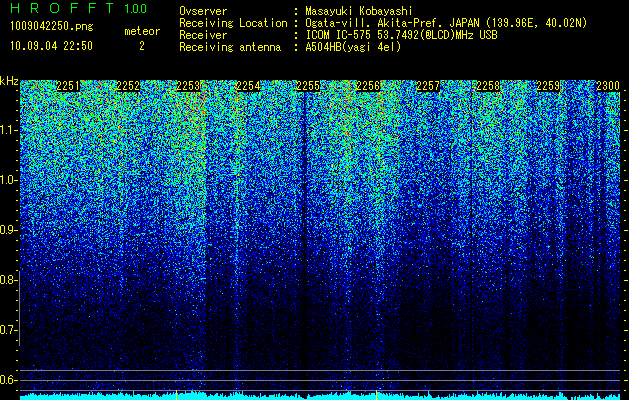The image size is (629, 400).
Task: Click the 2254 time label
Action: (x=248, y=86)
